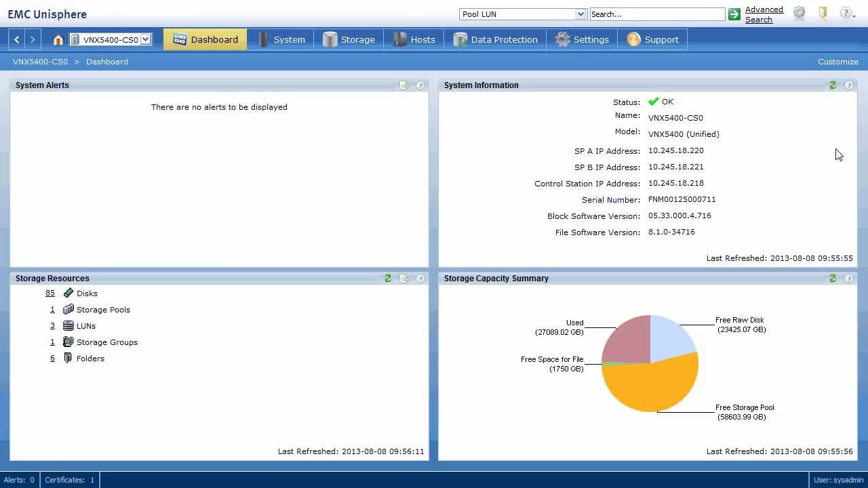The height and width of the screenshot is (488, 868).
Task: Click the Storage Groups icon
Action: (x=68, y=342)
